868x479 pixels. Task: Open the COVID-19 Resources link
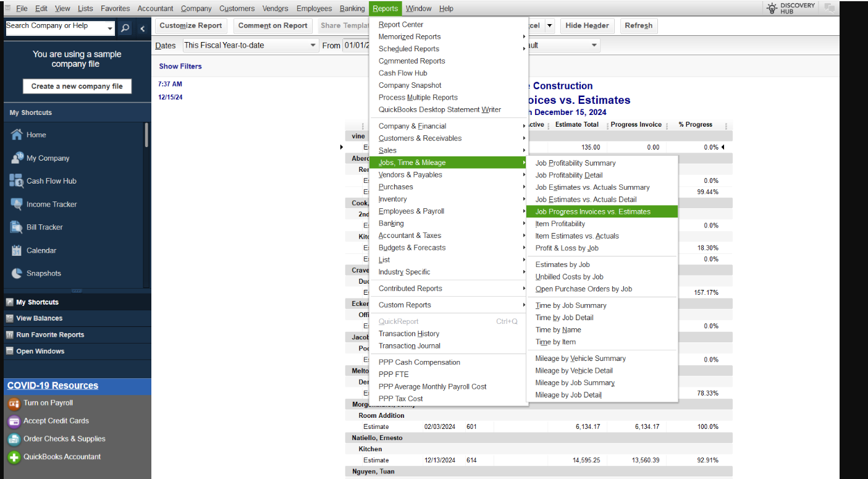(53, 386)
